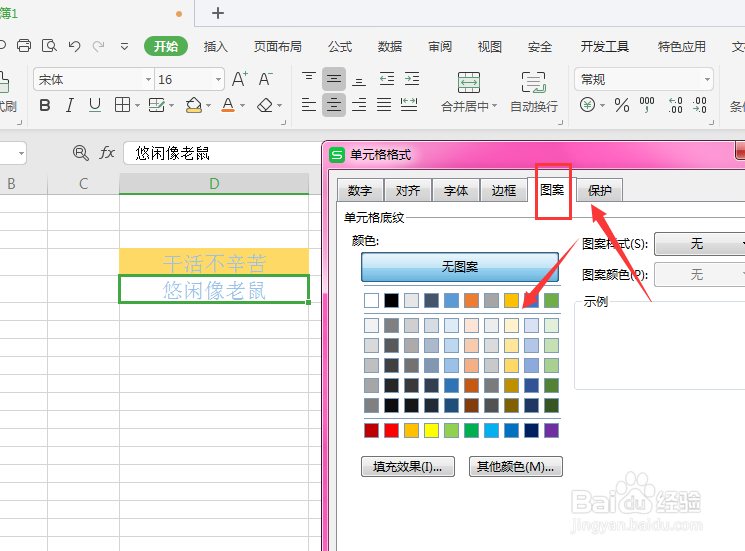This screenshot has width=745, height=551.
Task: Add new tab with plus button
Action: tap(218, 13)
